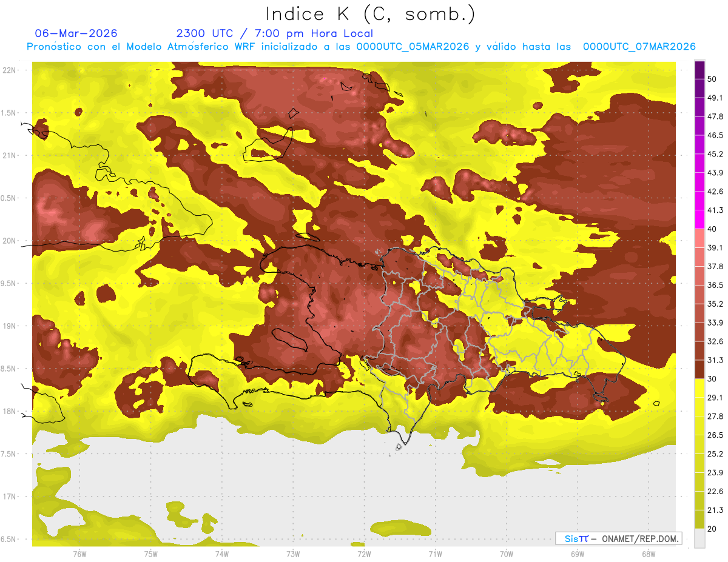Click the 22N latitude label
Screen dimensions: 728x562
click(x=10, y=70)
